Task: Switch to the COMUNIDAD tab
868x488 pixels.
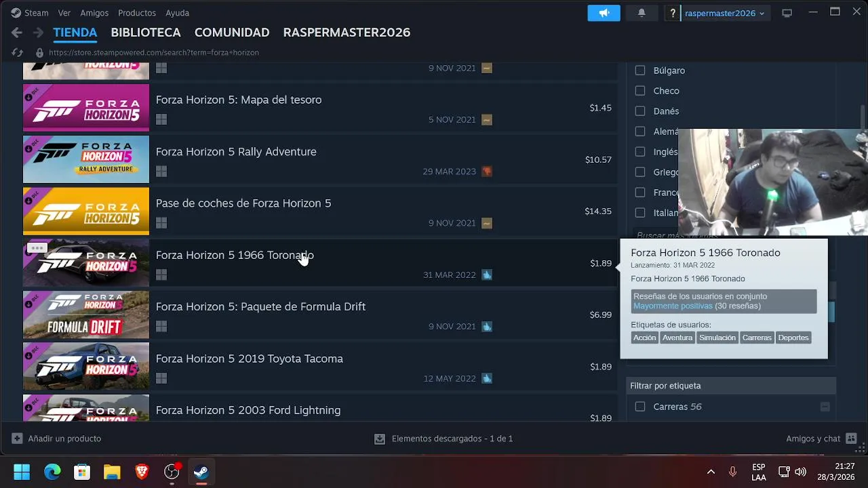Action: coord(232,33)
